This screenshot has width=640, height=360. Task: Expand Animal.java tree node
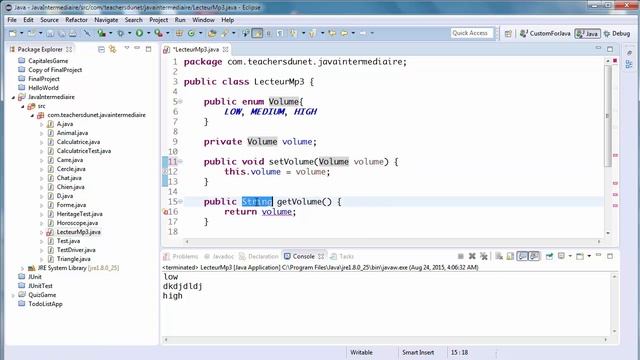pos(42,133)
